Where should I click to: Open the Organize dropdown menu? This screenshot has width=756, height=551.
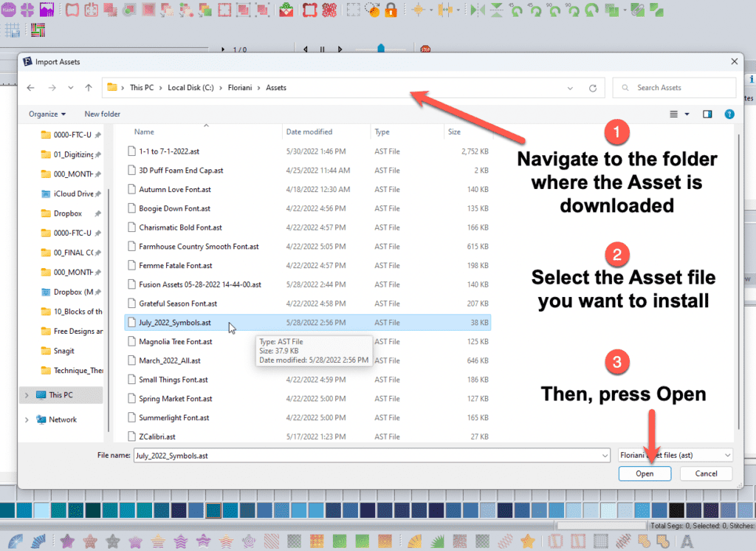(47, 114)
